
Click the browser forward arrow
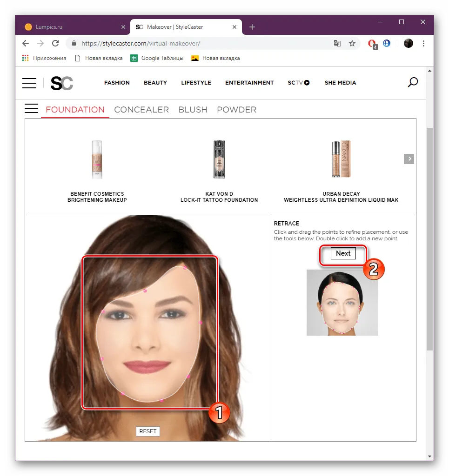tap(40, 43)
